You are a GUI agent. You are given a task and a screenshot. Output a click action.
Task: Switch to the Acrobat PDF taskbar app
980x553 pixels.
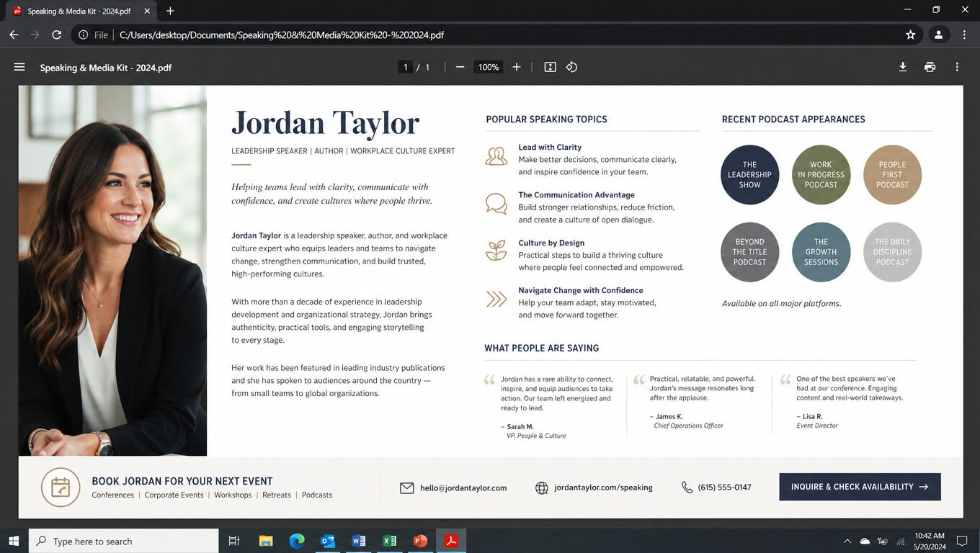click(x=452, y=541)
